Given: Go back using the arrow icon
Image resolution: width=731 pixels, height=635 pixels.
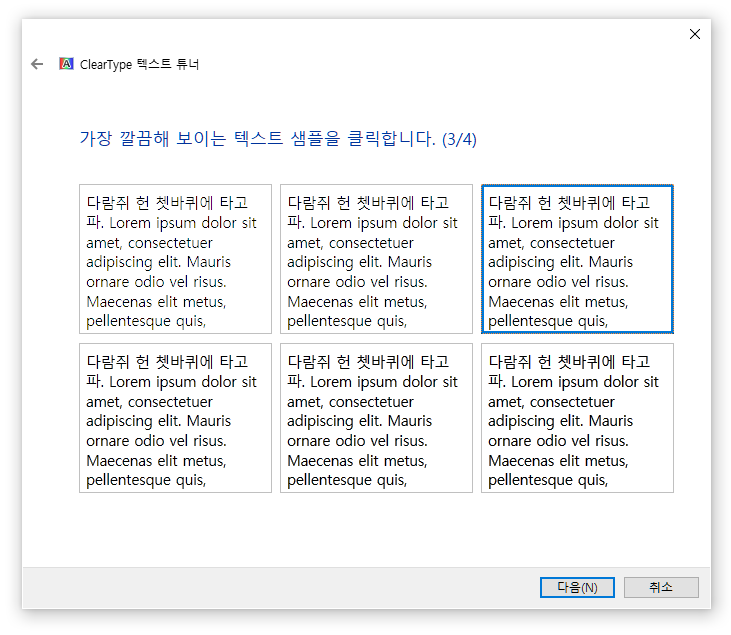Looking at the screenshot, I should 37,64.
